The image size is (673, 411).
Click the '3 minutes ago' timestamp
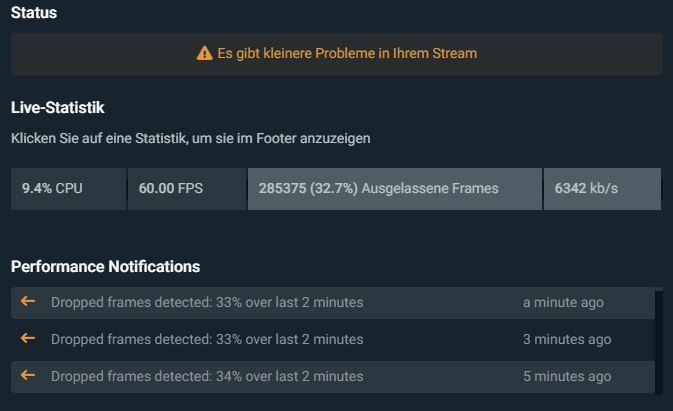[567, 339]
